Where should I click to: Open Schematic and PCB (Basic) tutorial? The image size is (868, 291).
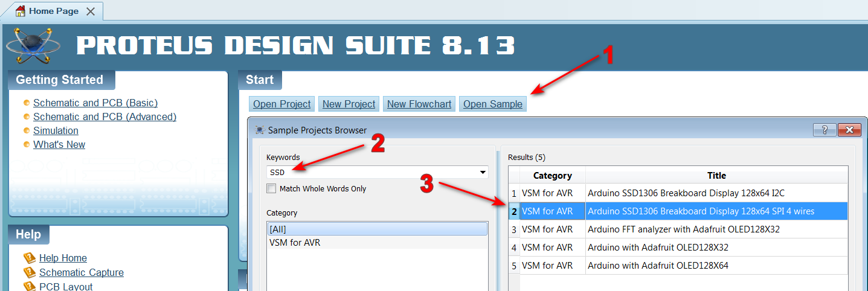tap(95, 103)
